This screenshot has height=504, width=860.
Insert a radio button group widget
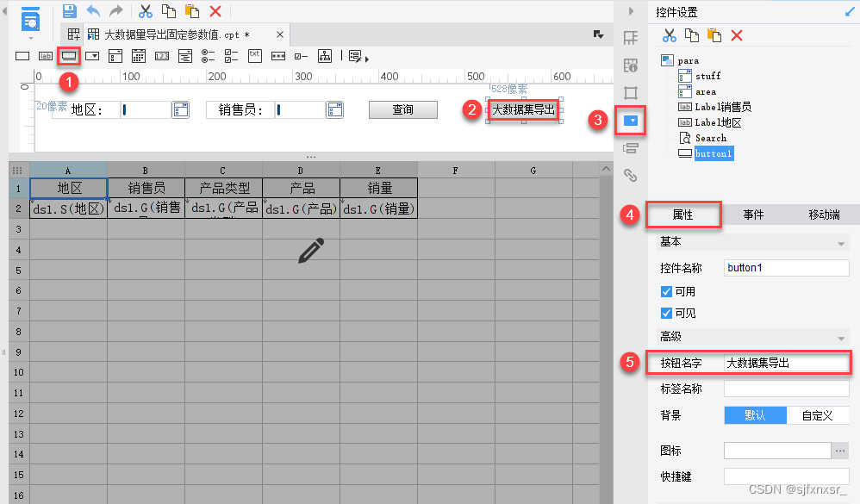[208, 56]
